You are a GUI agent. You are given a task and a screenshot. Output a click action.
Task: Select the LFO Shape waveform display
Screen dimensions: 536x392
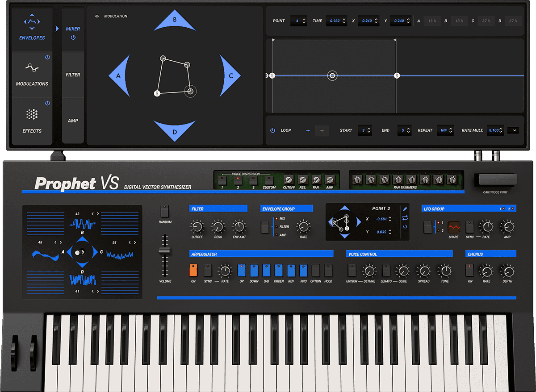[x=454, y=227]
